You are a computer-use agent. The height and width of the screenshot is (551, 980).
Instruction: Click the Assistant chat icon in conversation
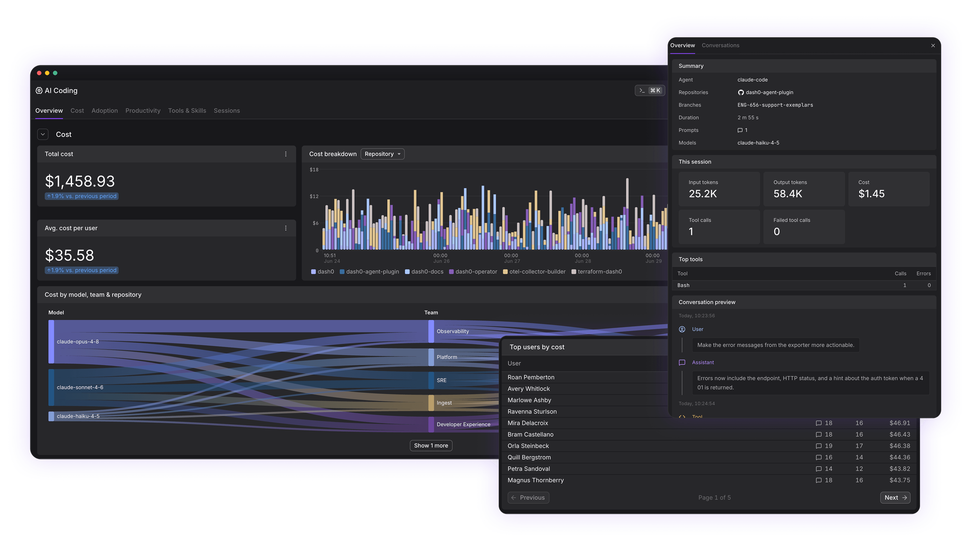coord(682,362)
